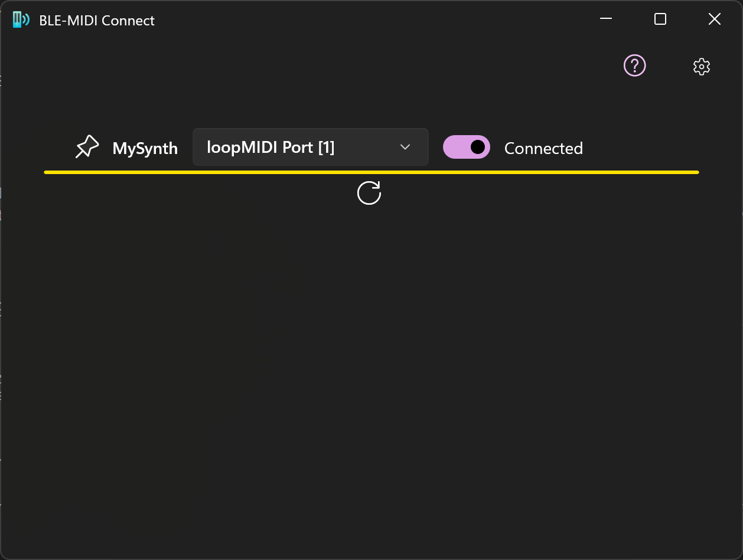Disable the MySynth connection toggle switch
The height and width of the screenshot is (560, 743).
[467, 147]
